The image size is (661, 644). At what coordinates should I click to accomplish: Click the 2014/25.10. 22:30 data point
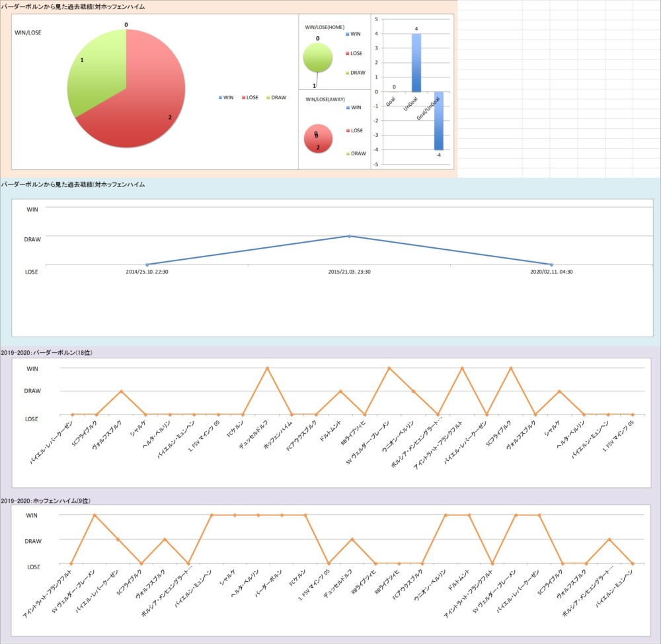point(147,264)
